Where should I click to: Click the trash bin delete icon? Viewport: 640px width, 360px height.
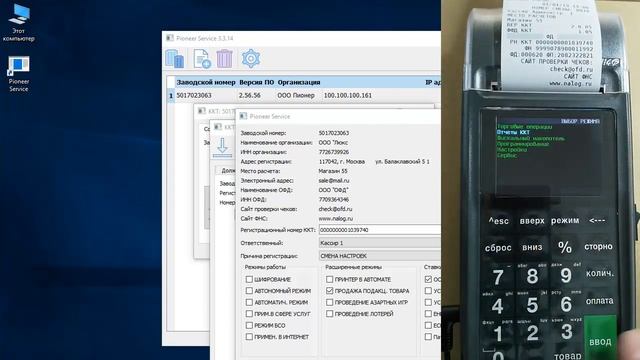224,59
